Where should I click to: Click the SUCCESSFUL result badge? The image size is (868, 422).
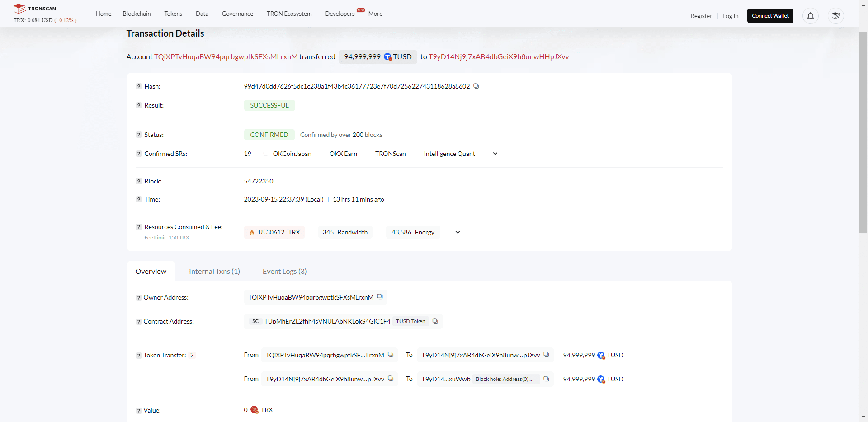click(x=269, y=105)
